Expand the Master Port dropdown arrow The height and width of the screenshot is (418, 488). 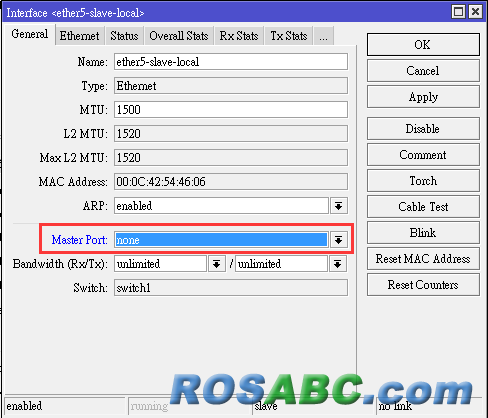pos(339,240)
